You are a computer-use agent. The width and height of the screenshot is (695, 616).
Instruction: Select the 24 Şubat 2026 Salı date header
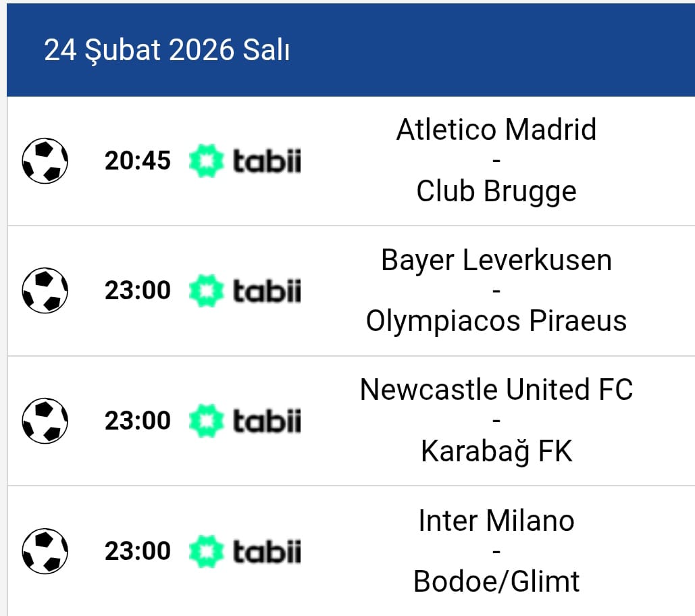click(167, 51)
